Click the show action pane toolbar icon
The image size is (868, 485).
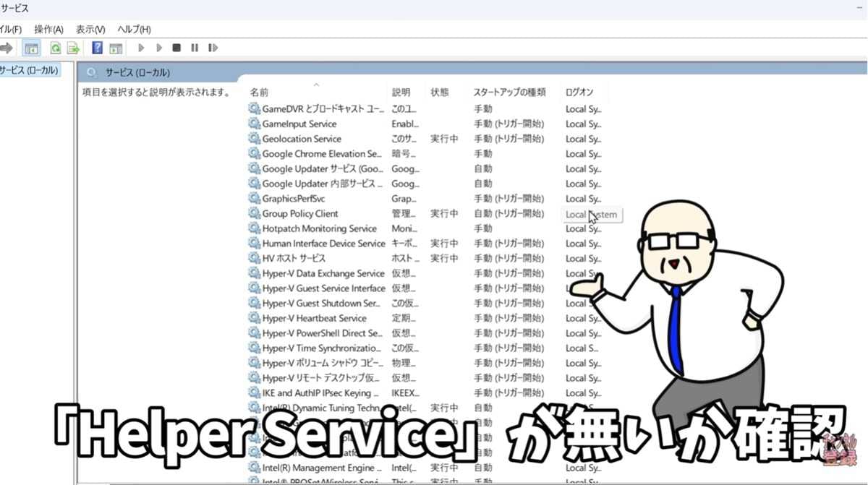pyautogui.click(x=116, y=48)
